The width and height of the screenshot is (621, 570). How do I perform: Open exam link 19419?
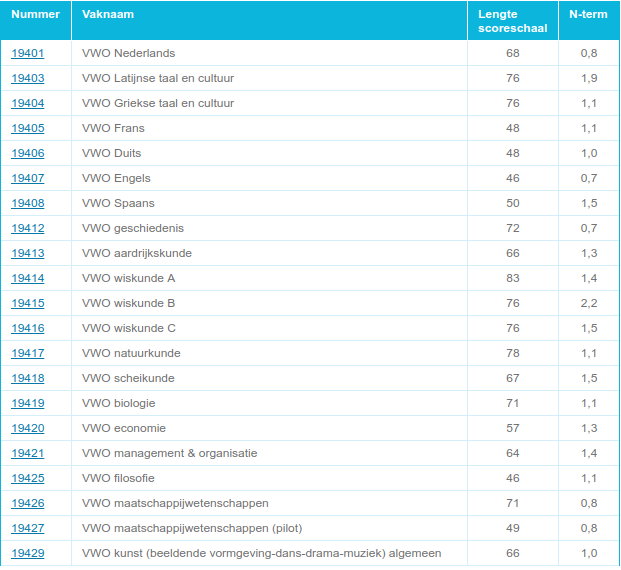pyautogui.click(x=28, y=403)
